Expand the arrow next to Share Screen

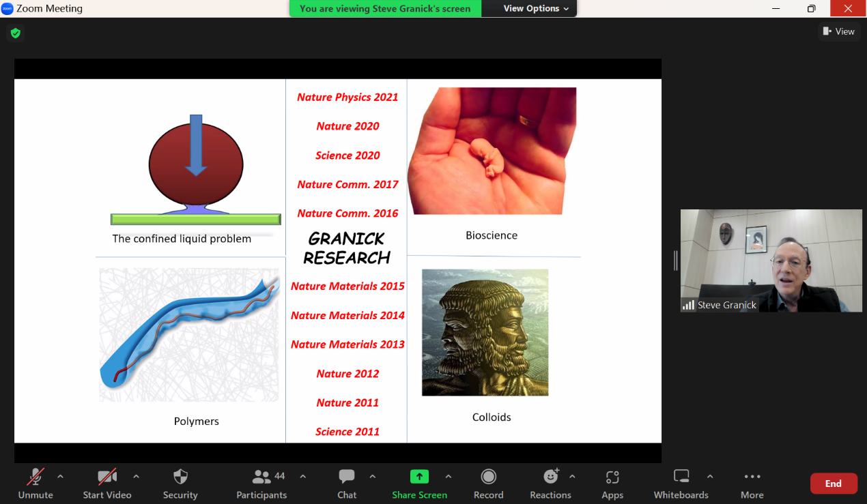pos(449,477)
